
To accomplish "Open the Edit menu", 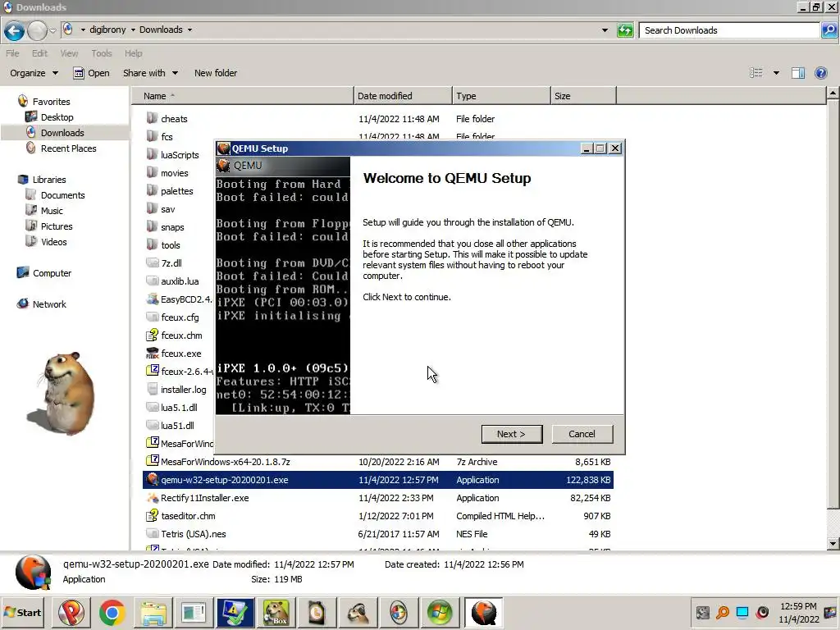I will pos(39,53).
